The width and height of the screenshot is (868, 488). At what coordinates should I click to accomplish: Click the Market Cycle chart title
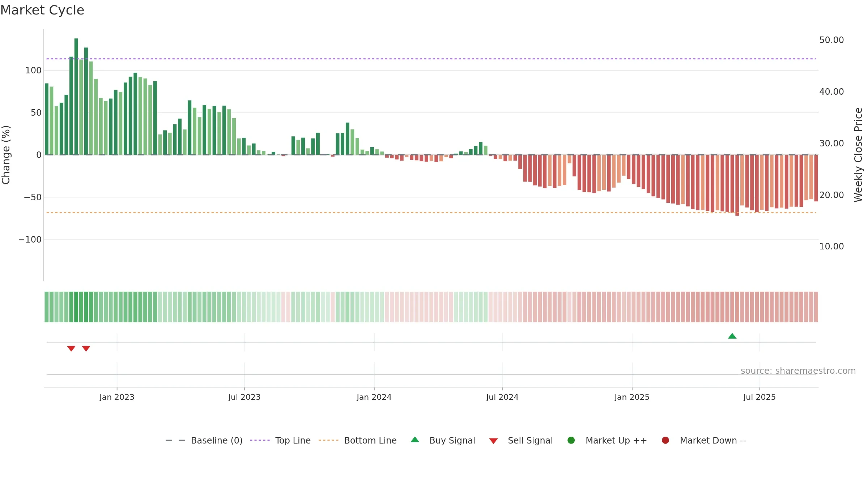coord(42,10)
